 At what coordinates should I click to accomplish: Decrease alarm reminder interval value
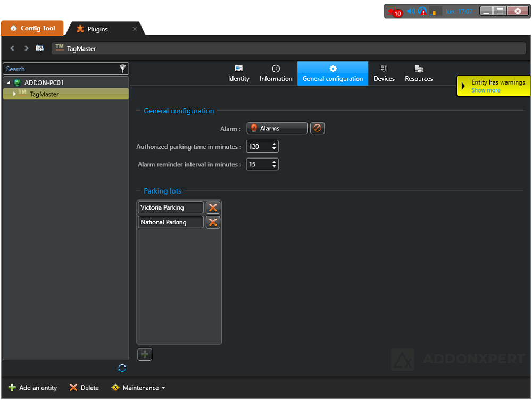(274, 167)
